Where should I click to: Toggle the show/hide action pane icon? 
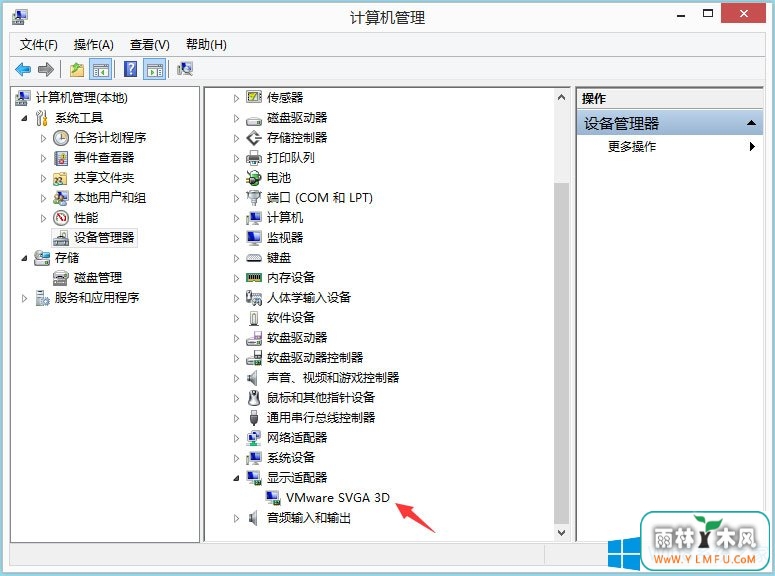155,70
